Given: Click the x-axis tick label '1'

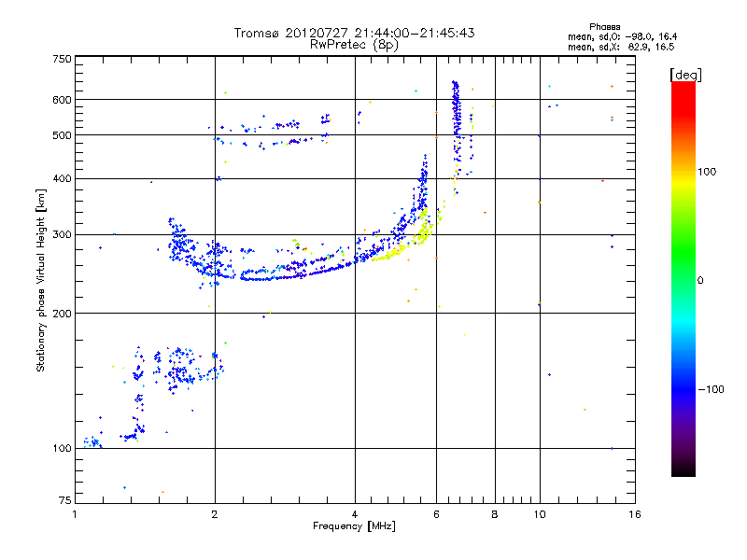Looking at the screenshot, I should pos(75,514).
